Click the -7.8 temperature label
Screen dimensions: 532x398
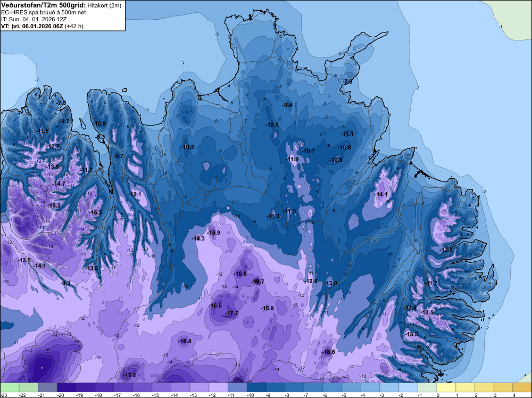point(347,82)
